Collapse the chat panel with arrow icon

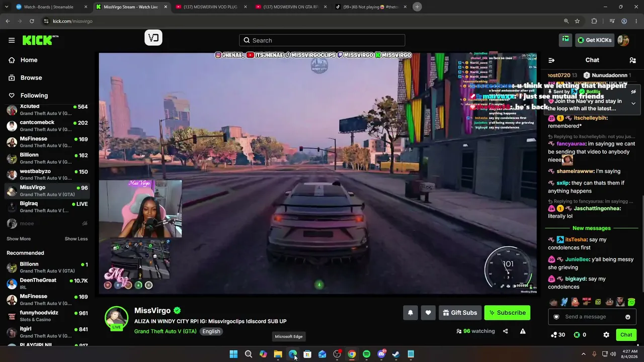pyautogui.click(x=551, y=60)
